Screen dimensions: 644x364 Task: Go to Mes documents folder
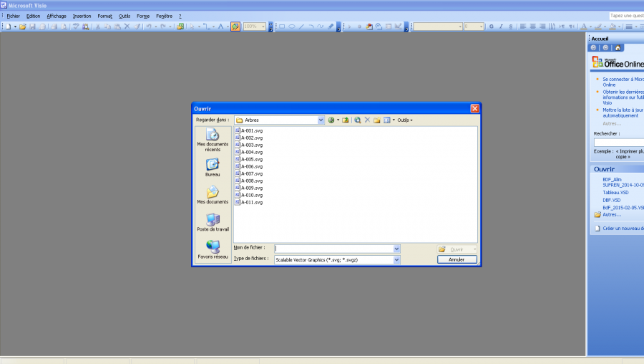(213, 195)
